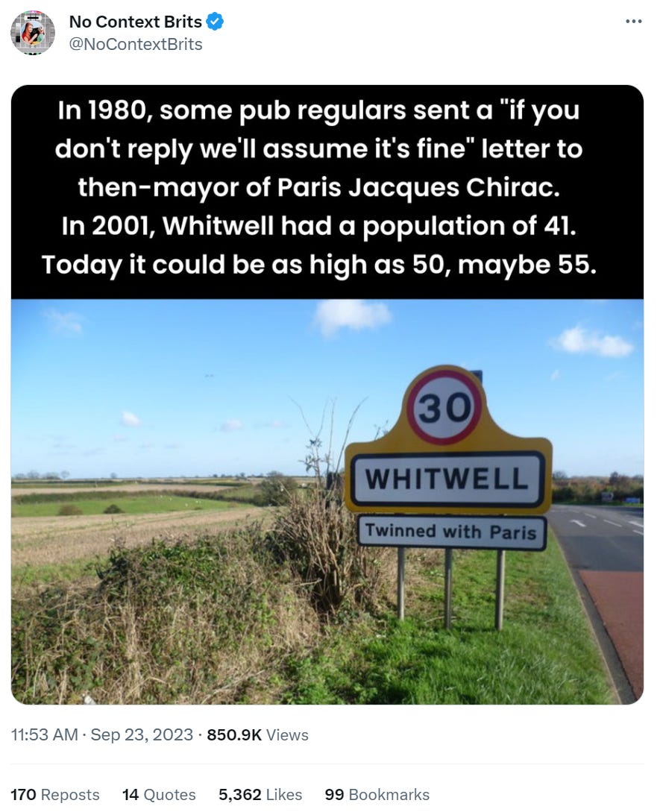Click the Sep 23, 2023 date text
The height and width of the screenshot is (812, 660).
142,734
